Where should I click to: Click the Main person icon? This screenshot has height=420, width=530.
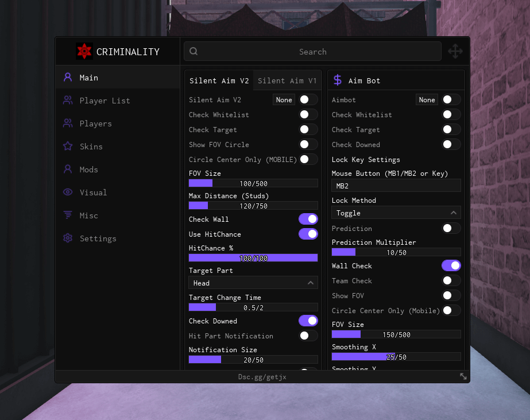[68, 78]
